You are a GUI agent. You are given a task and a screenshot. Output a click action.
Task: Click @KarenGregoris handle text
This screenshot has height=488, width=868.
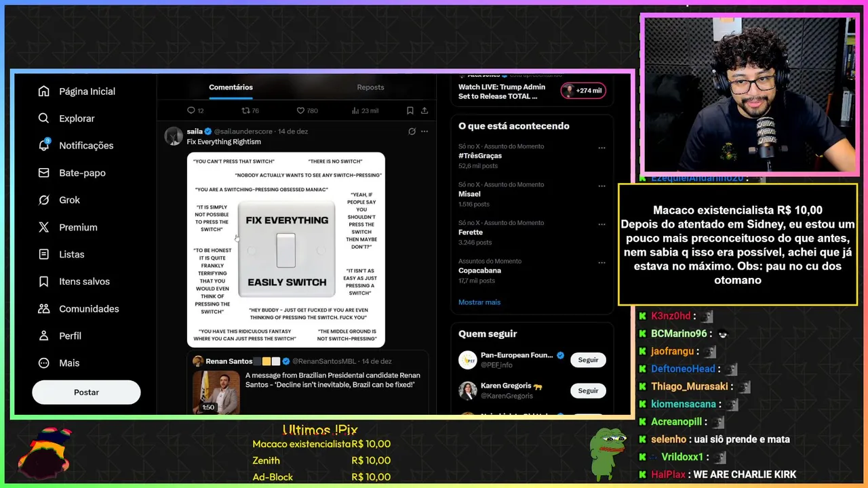point(507,396)
